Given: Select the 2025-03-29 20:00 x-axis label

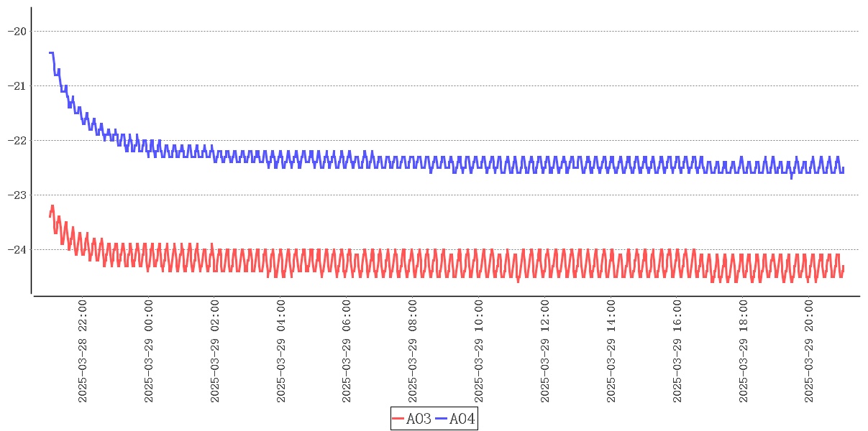Looking at the screenshot, I should pyautogui.click(x=810, y=352).
